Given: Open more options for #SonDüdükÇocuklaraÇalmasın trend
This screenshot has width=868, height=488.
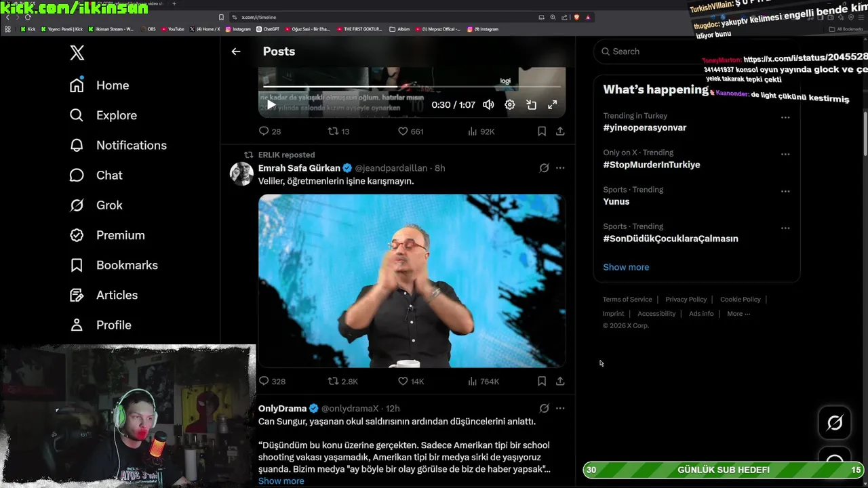Looking at the screenshot, I should [785, 228].
